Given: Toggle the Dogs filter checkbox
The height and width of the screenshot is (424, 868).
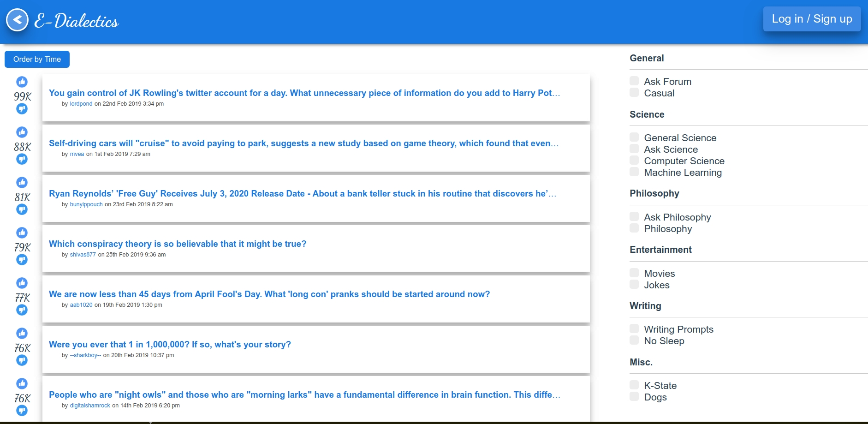Looking at the screenshot, I should point(634,396).
